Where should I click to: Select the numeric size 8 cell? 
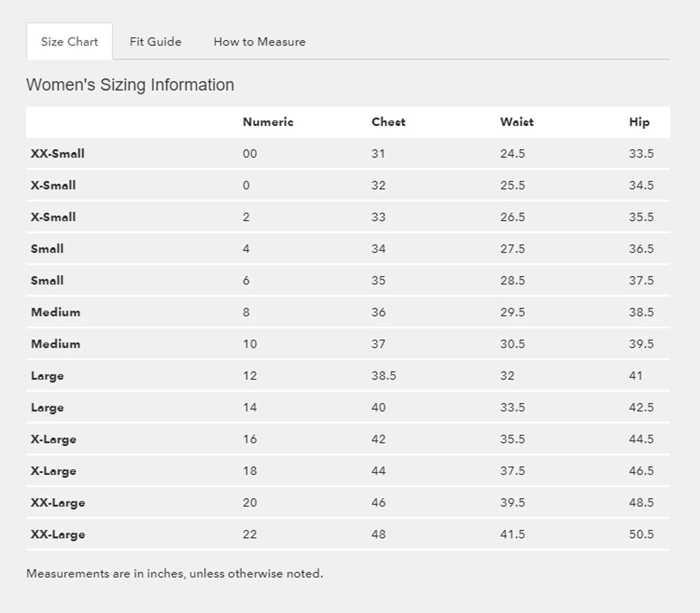click(x=246, y=312)
